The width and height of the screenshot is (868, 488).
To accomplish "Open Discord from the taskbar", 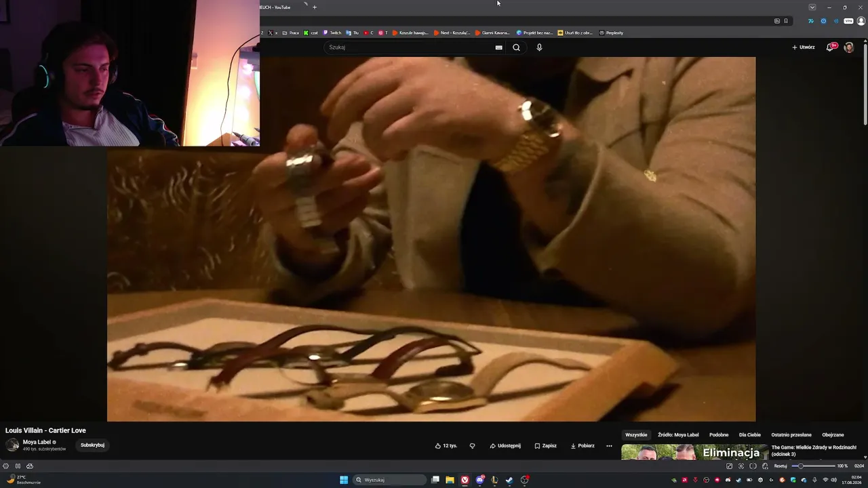I will click(x=480, y=480).
